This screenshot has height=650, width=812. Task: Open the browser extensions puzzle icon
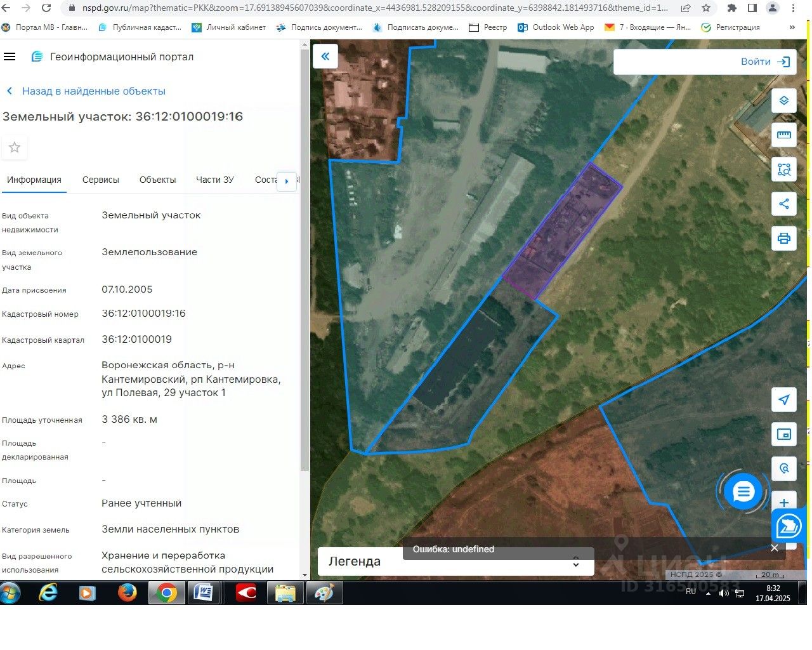pyautogui.click(x=732, y=8)
